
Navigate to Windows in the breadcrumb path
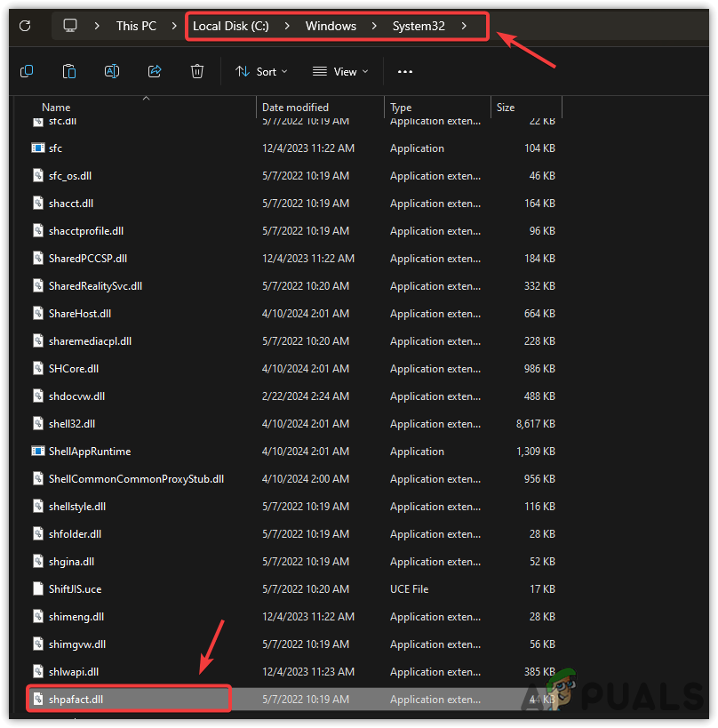point(331,26)
